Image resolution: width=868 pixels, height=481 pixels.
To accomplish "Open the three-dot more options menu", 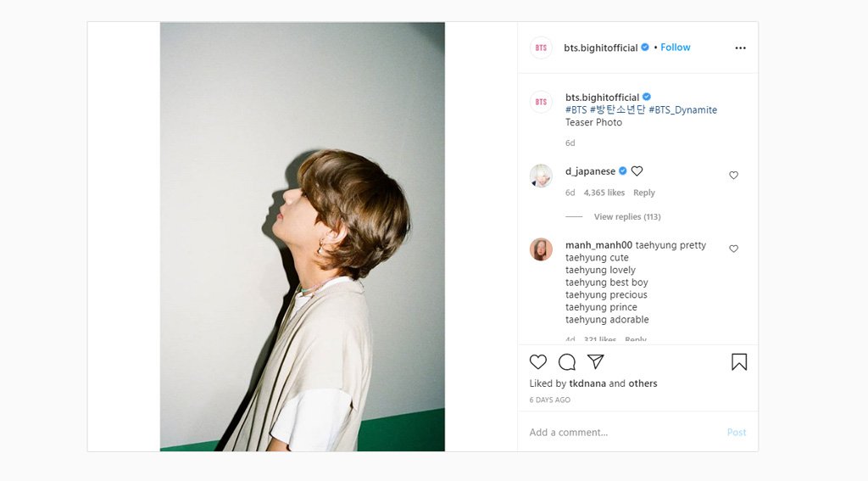I will click(x=740, y=48).
